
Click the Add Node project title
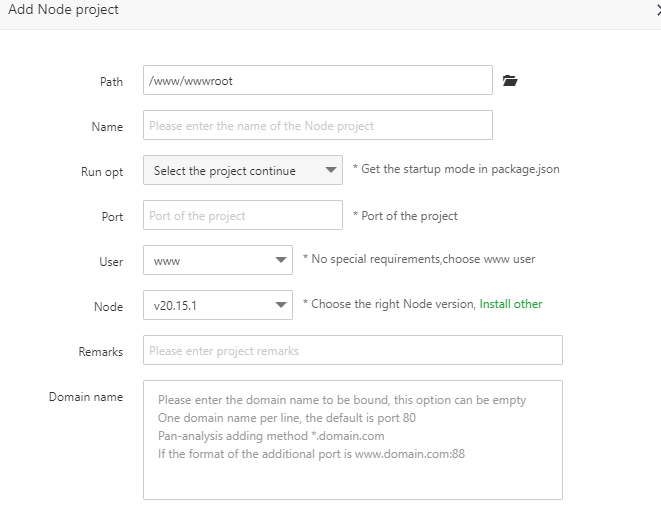(x=63, y=10)
